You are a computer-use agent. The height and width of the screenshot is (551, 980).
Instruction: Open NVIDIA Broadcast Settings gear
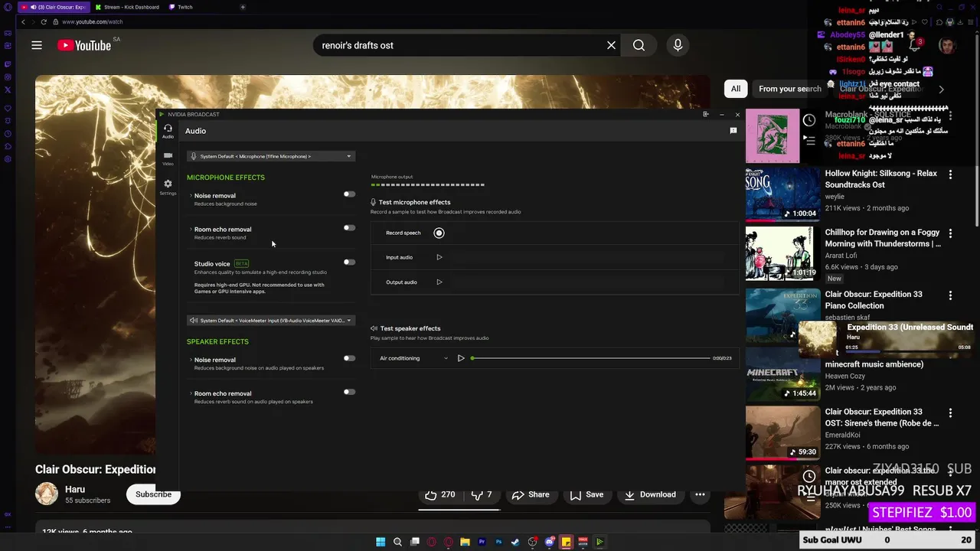[x=168, y=187]
